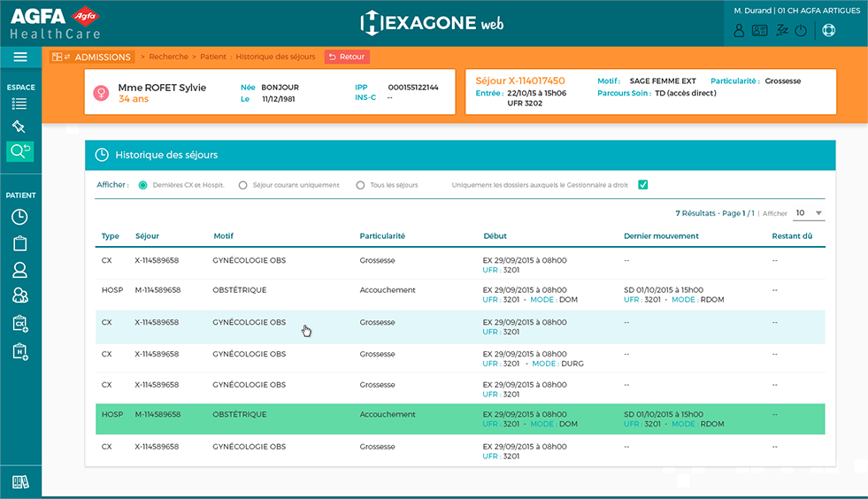Image resolution: width=868 pixels, height=499 pixels.
Task: Open the clipboard icon under Patient
Action: [x=20, y=243]
